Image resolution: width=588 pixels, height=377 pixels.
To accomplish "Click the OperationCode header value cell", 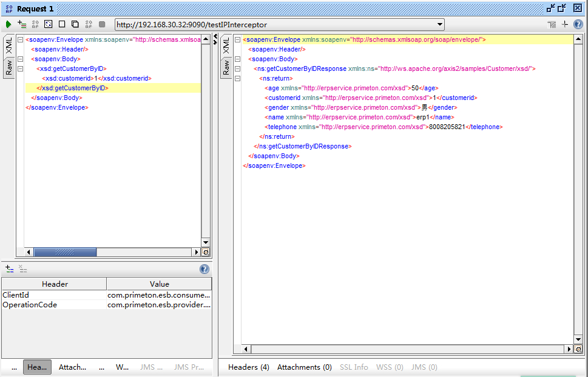I will 159,305.
